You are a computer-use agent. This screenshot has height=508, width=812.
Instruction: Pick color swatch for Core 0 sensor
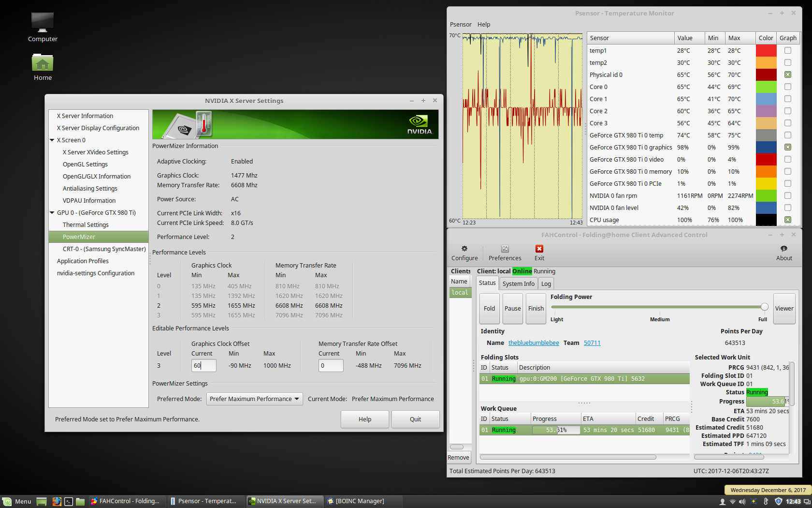coord(766,87)
